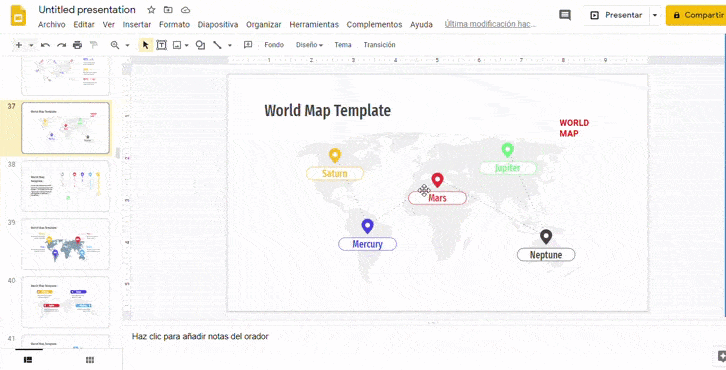Select the Mercury label

[x=367, y=244]
